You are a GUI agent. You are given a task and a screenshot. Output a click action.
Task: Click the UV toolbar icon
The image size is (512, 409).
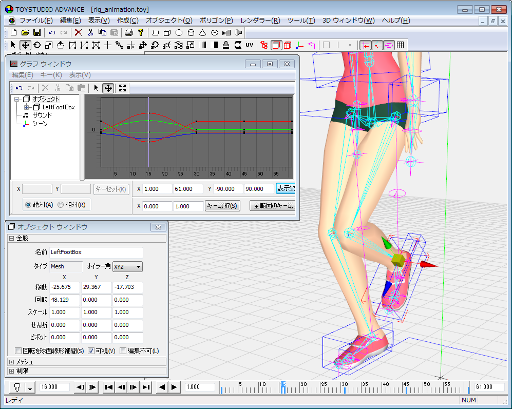(x=249, y=45)
